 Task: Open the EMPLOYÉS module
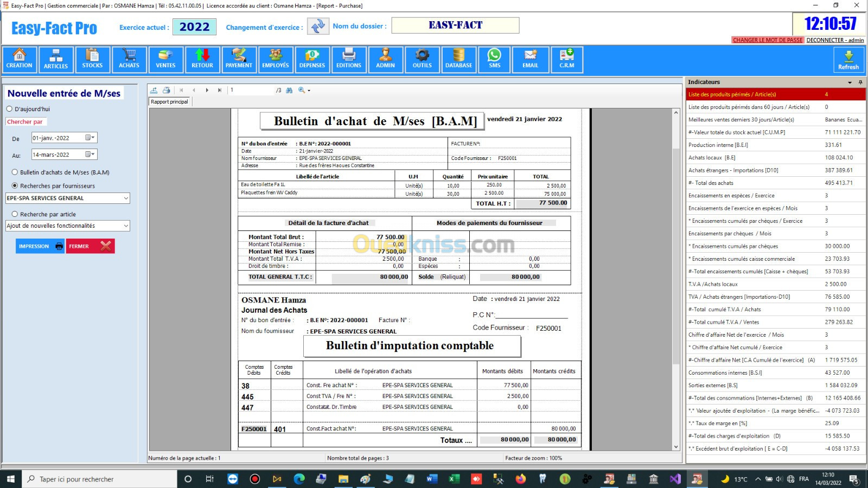point(276,60)
